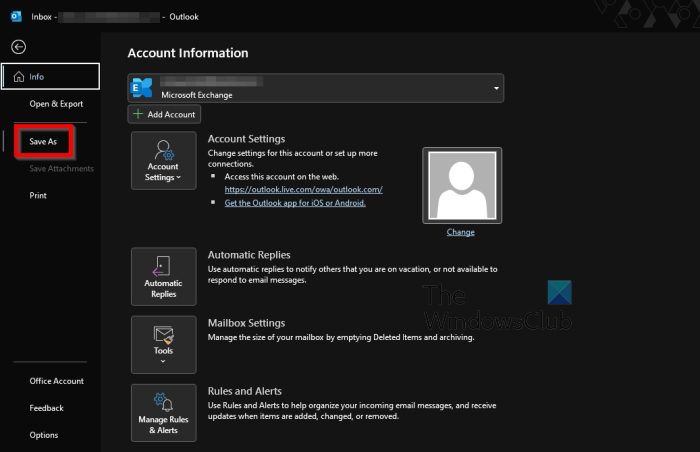
Task: Open the Automatic Replies button
Action: 163,276
